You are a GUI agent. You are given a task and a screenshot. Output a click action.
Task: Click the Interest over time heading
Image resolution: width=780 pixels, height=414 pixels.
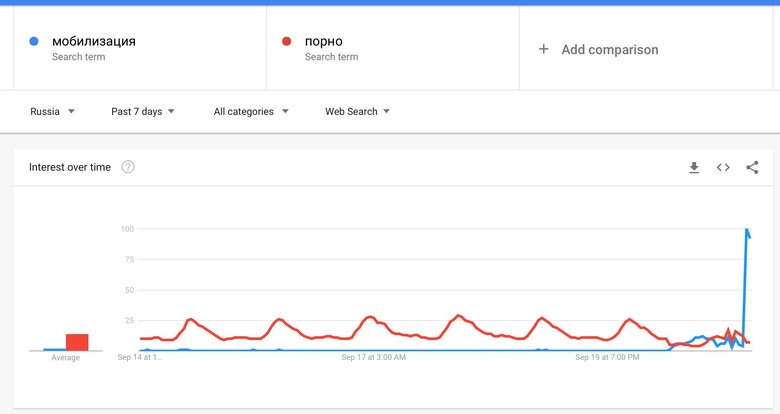[70, 167]
